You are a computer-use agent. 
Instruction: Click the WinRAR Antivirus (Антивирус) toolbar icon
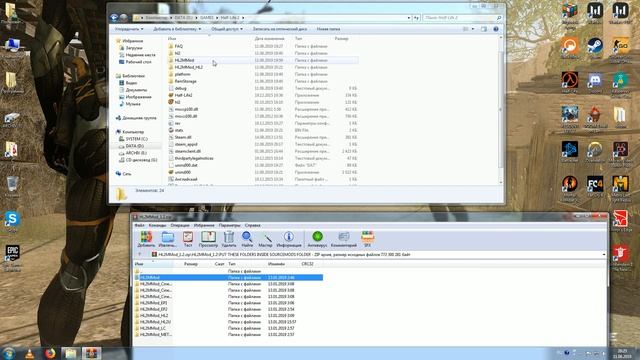click(x=317, y=239)
